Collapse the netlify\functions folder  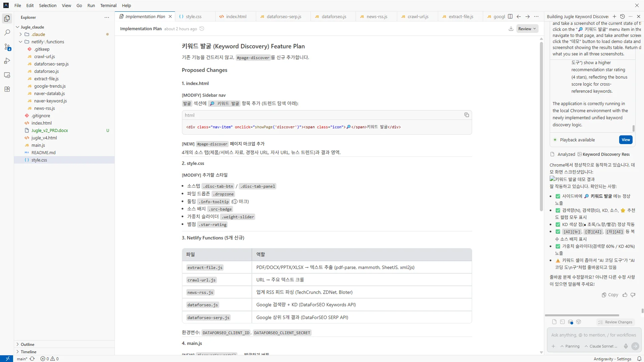tap(21, 42)
